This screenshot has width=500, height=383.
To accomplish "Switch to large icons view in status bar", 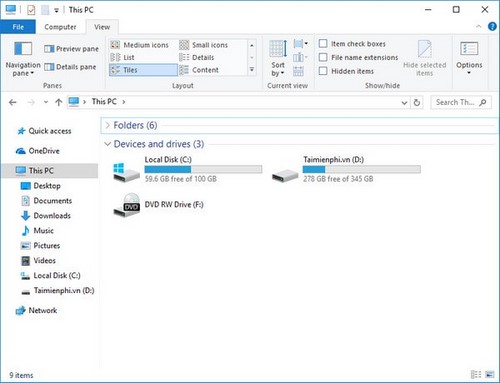I will (x=490, y=374).
